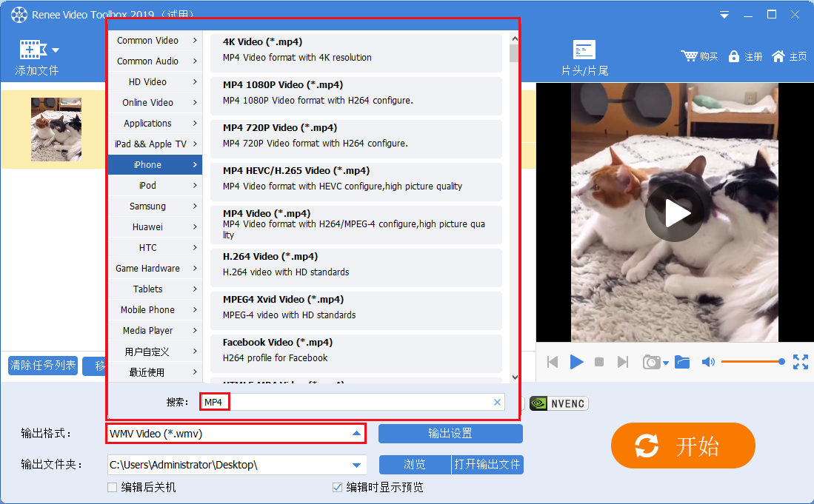The image size is (814, 504).
Task: Skip to previous track in player
Action: 553,362
